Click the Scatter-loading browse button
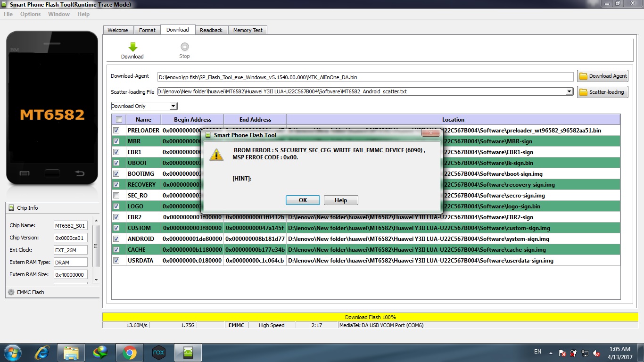Viewport: 644px width, 362px height. [603, 92]
